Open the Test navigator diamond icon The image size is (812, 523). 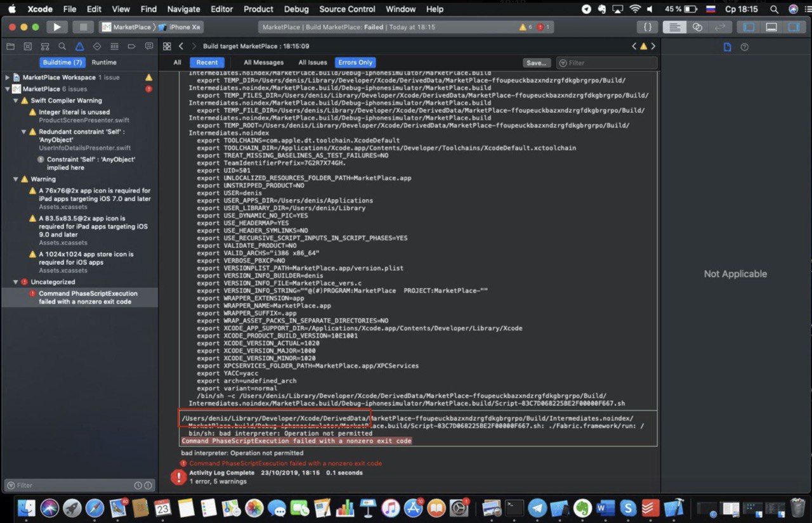[97, 46]
